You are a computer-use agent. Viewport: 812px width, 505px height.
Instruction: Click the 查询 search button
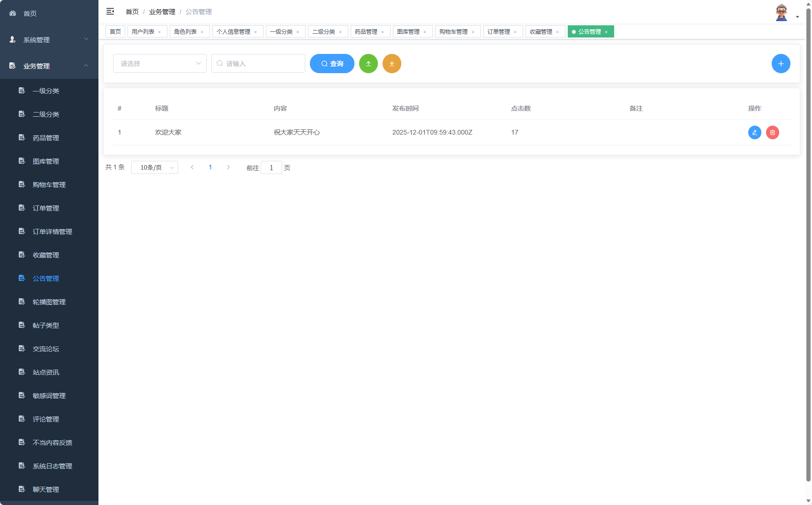(332, 63)
